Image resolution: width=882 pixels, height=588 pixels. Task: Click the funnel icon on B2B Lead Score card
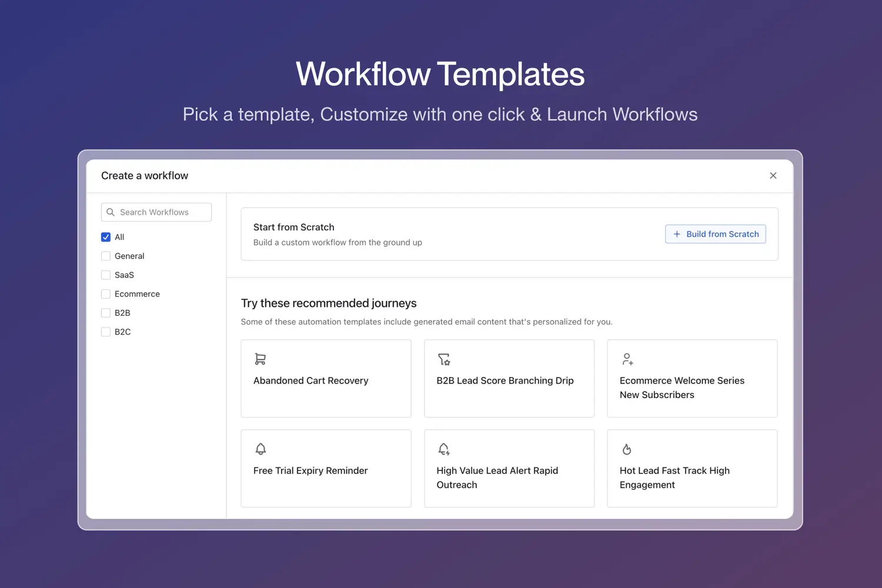coord(444,359)
